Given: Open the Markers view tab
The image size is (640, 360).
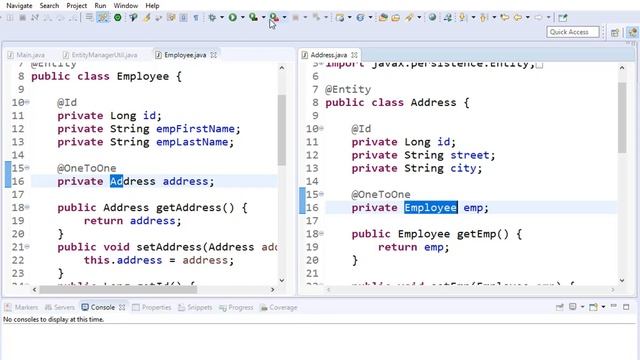Looking at the screenshot, I should pos(22,307).
